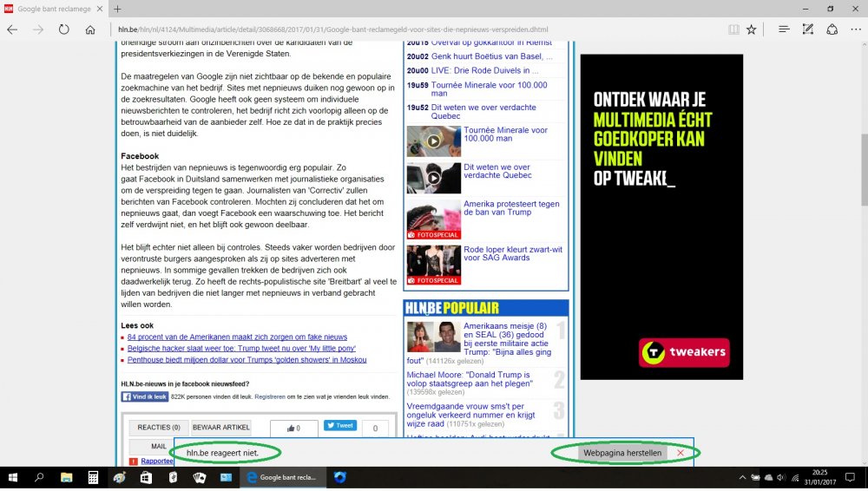Click the address bar URL

[332, 29]
